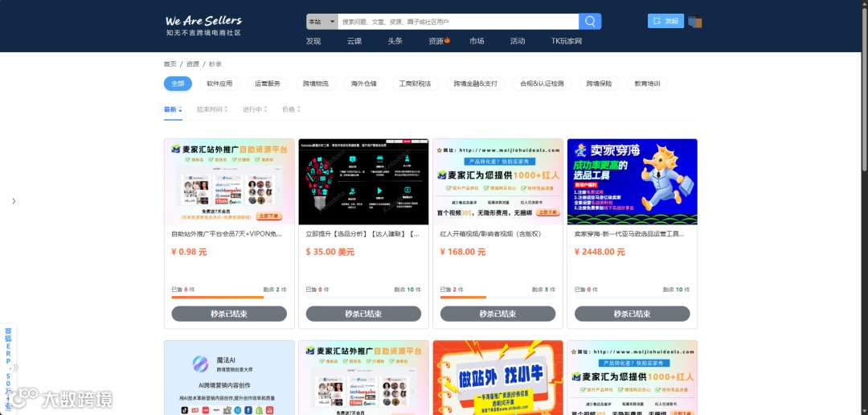The width and height of the screenshot is (868, 415).
Task: Open the 麦家汇站外推广 ¥0.98 card image
Action: (229, 182)
